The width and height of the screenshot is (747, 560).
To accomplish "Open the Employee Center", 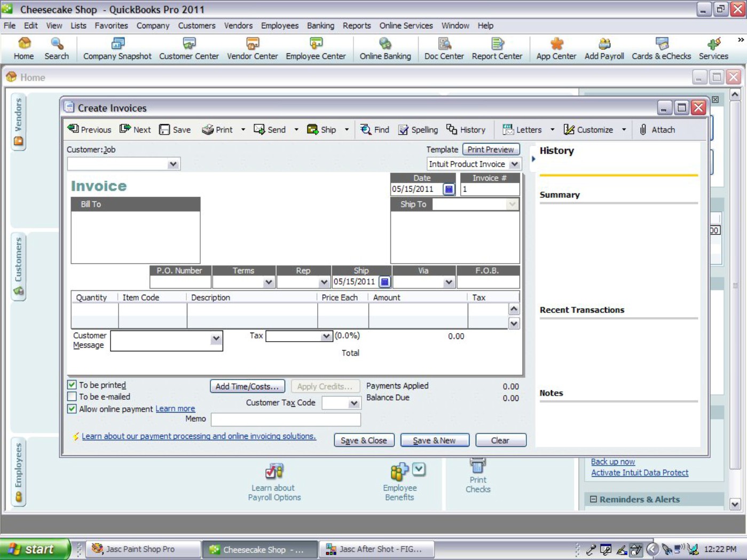I will [x=316, y=49].
